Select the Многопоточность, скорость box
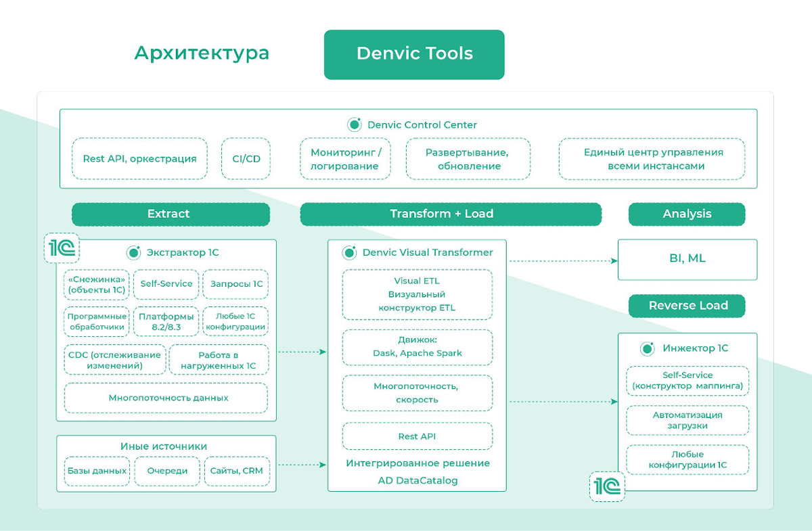812x531 pixels. pyautogui.click(x=418, y=393)
